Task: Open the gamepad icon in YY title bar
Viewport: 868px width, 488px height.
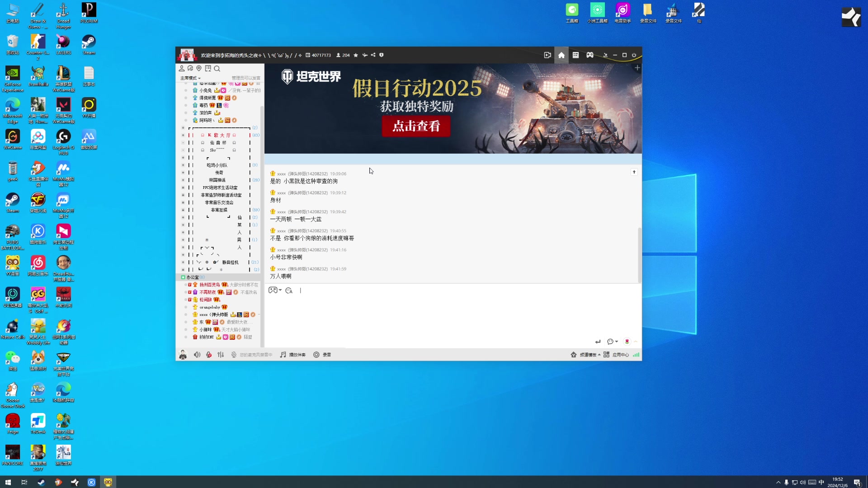Action: [590, 55]
